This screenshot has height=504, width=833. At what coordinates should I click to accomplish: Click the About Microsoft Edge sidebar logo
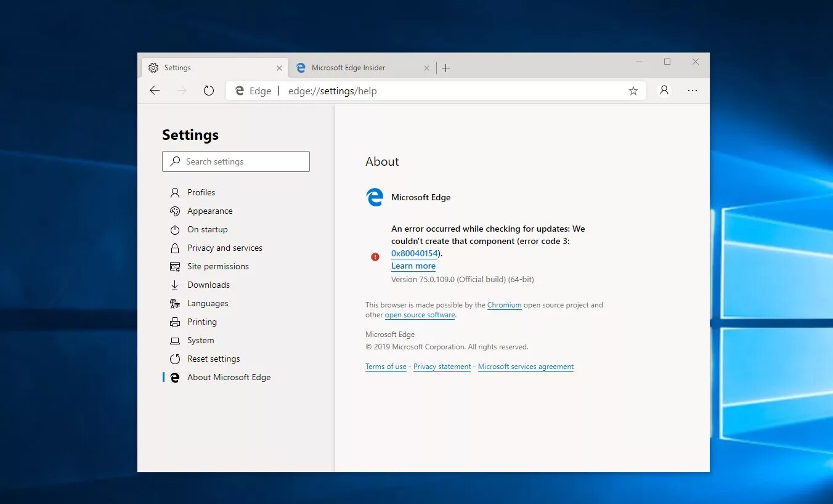tap(175, 377)
